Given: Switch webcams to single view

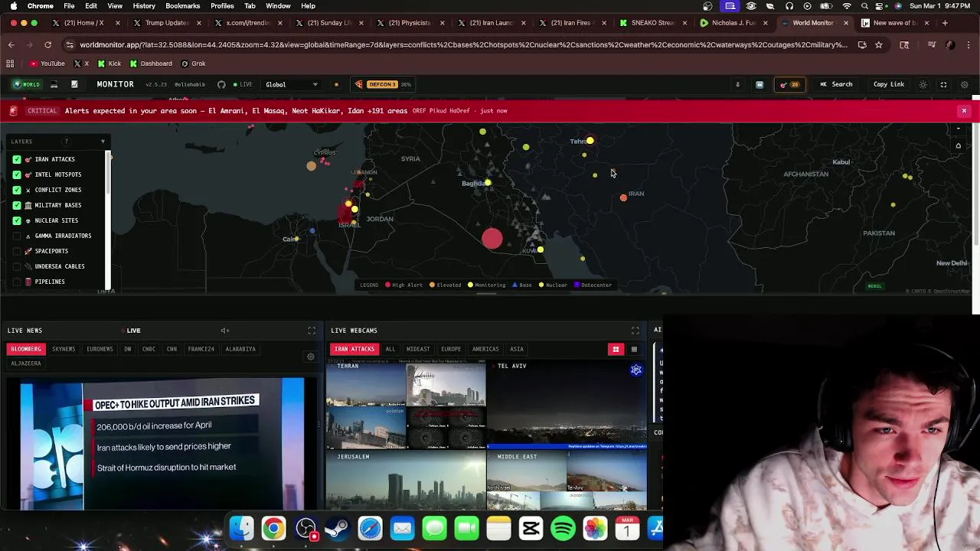Looking at the screenshot, I should point(634,350).
